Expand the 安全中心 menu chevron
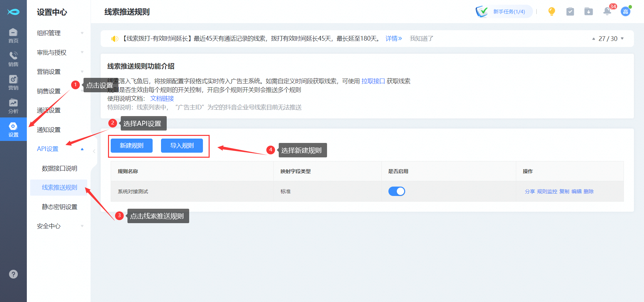Viewport: 644px width, 302px height. click(x=82, y=226)
